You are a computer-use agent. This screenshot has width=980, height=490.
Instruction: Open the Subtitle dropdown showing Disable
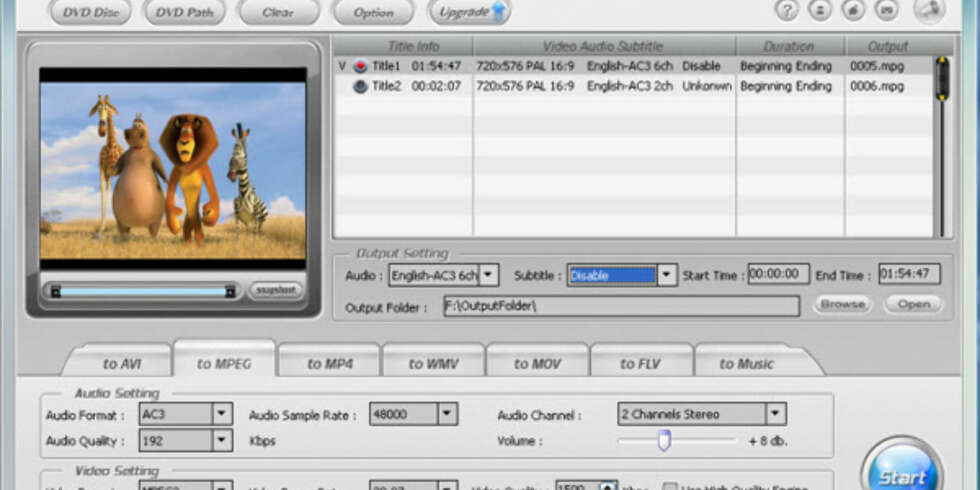(x=667, y=275)
